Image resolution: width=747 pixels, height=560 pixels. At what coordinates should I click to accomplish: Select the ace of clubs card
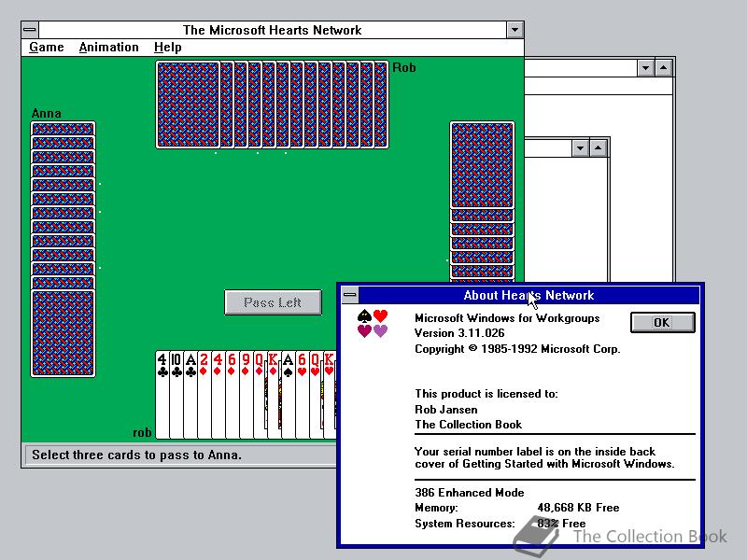coord(190,394)
